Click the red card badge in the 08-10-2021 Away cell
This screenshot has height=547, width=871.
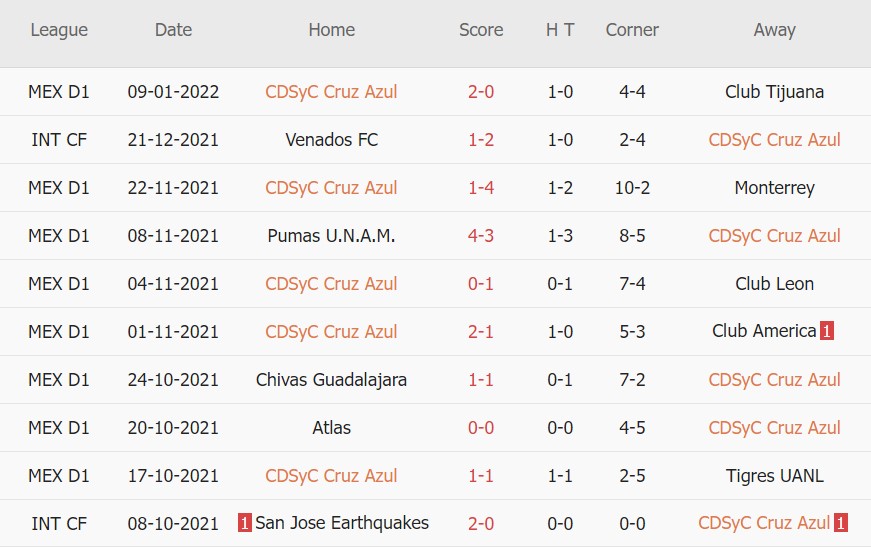pos(841,523)
